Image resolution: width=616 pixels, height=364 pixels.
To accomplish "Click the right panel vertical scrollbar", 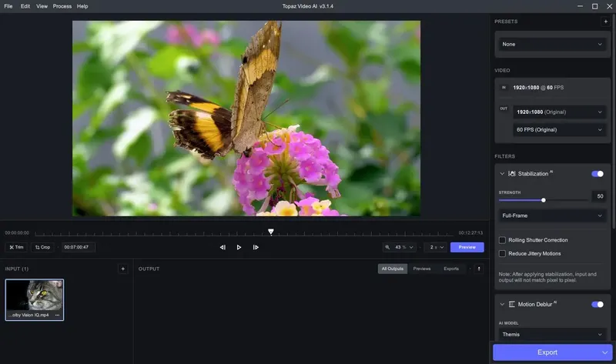I will tap(613, 122).
